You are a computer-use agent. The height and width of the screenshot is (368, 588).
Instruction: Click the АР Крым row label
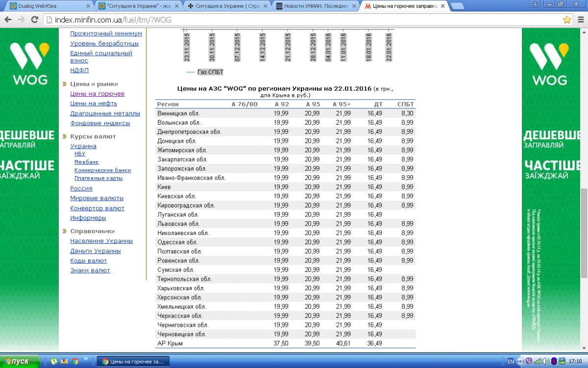pos(170,343)
